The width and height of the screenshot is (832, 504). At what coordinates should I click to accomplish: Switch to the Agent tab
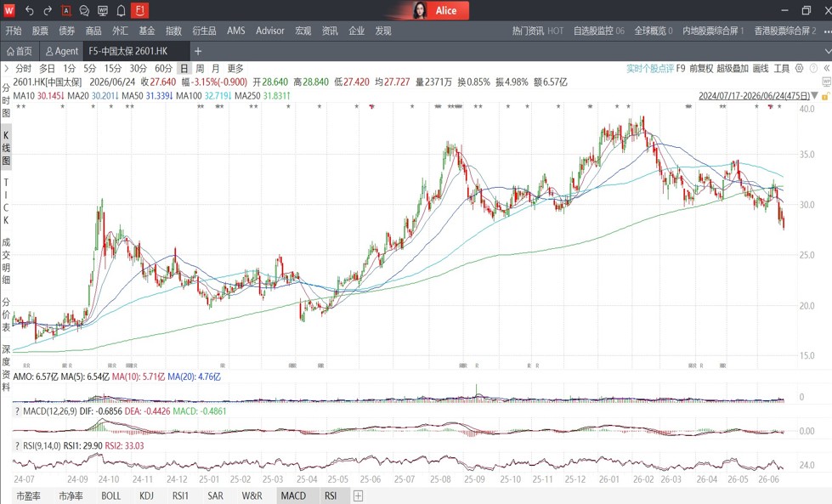[x=61, y=51]
